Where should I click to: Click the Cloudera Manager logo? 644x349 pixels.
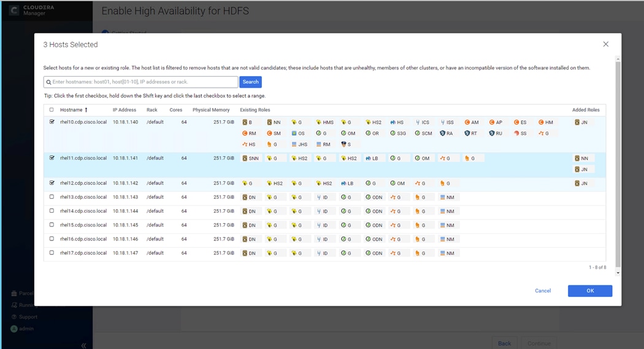[x=32, y=10]
